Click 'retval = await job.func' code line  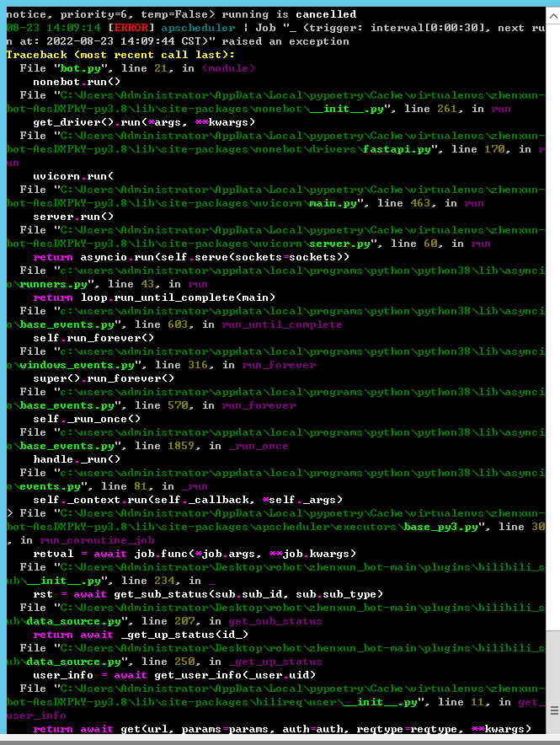point(195,554)
